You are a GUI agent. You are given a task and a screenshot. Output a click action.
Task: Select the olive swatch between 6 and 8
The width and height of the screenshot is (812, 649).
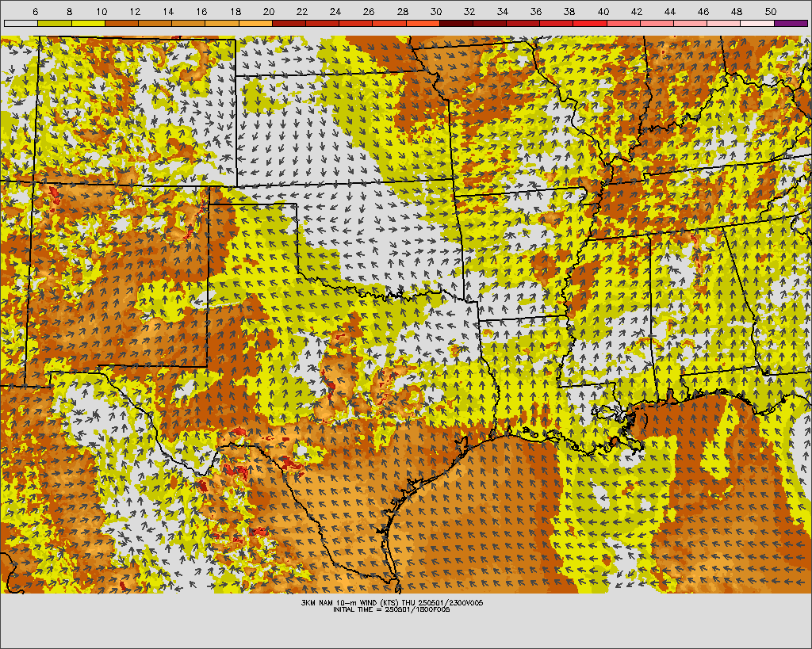click(55, 23)
